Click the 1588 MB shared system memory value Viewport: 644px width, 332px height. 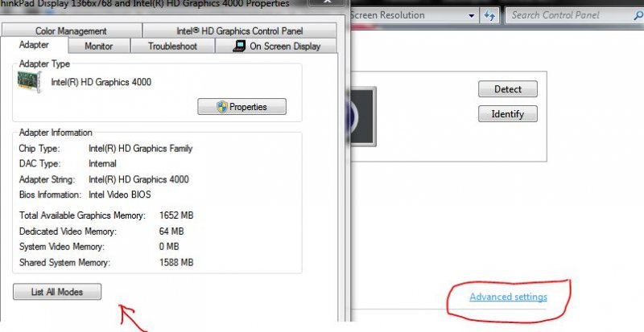point(175,262)
